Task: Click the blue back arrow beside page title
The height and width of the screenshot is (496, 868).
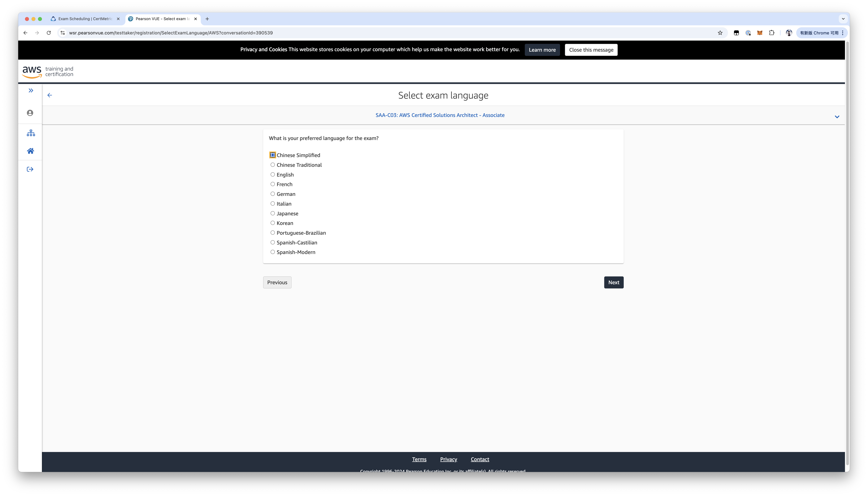Action: tap(50, 95)
